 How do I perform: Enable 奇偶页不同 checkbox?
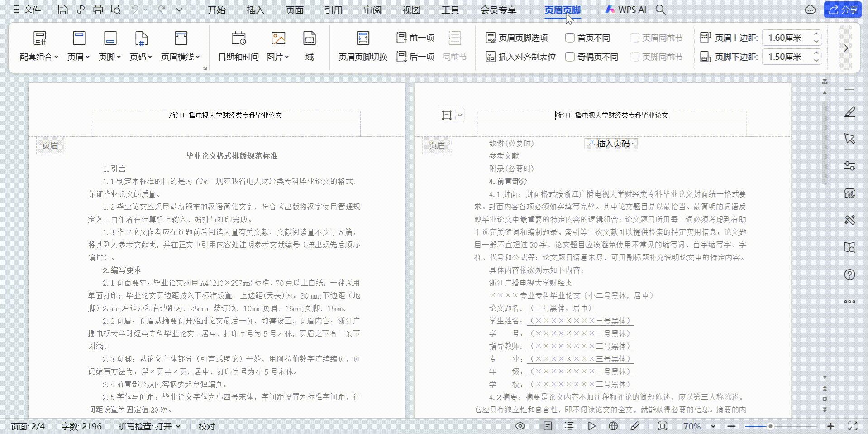570,57
